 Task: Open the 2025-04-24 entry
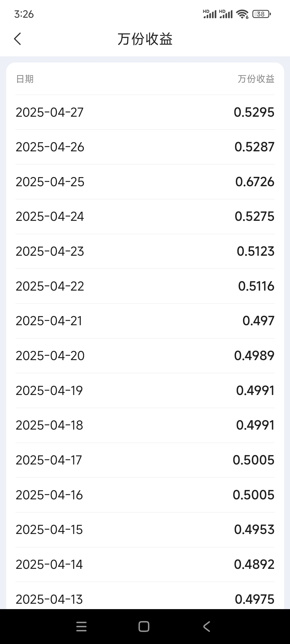tap(50, 217)
